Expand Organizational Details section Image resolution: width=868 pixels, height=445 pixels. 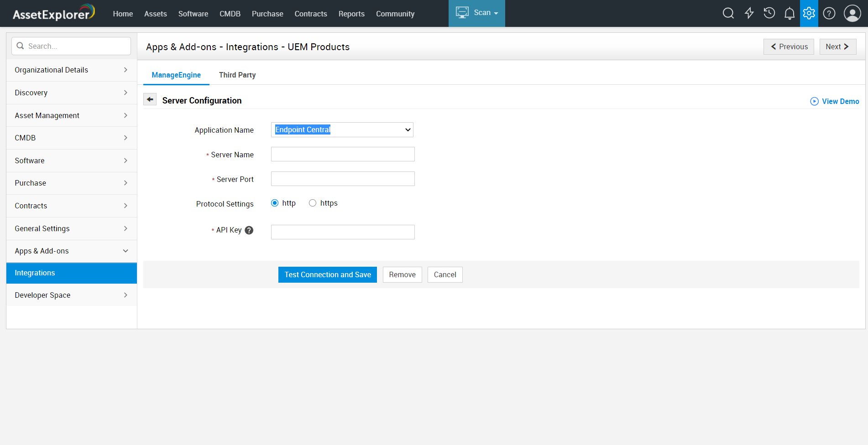[72, 70]
